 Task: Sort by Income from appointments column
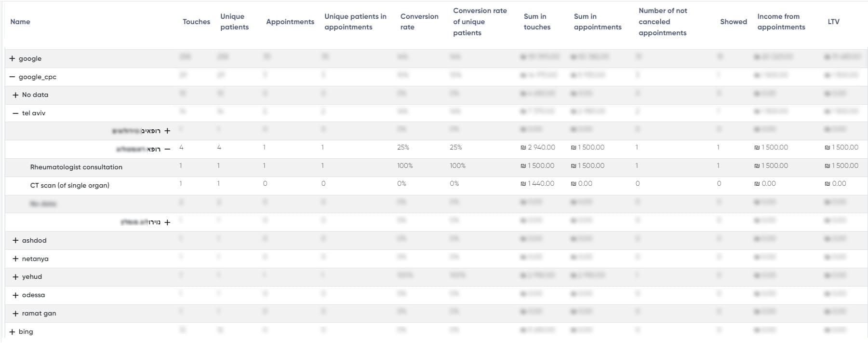[781, 22]
